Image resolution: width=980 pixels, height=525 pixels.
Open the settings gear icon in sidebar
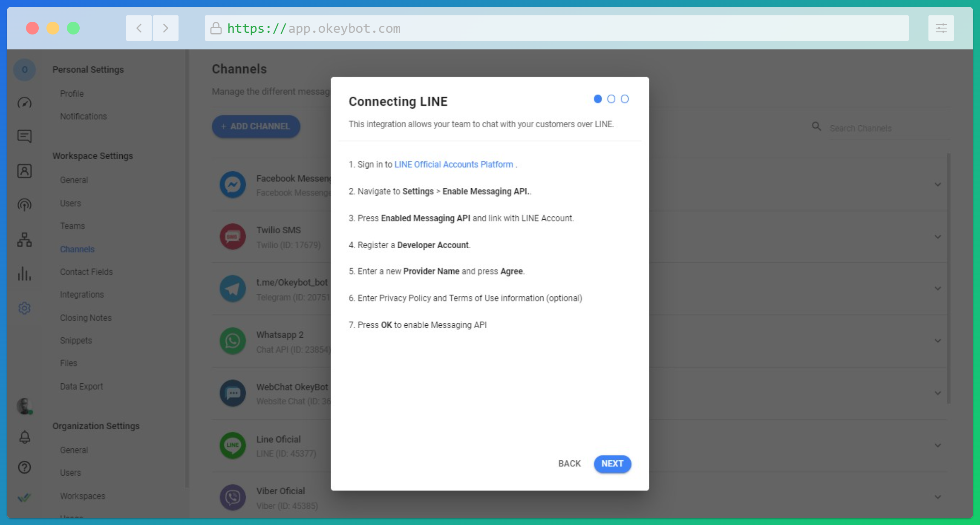click(24, 308)
